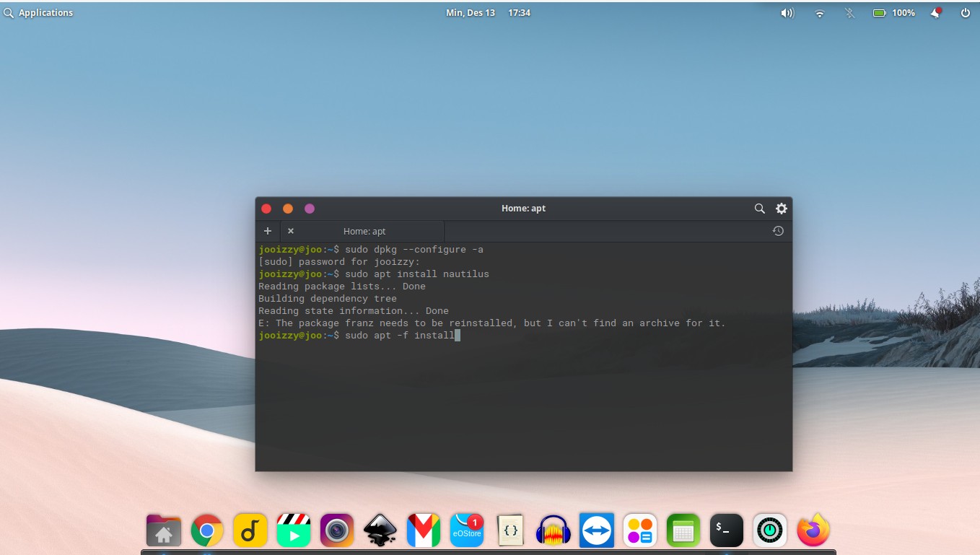Toggle the Wi-Fi indicator in the panel
Viewport: 980px width, 555px height.
click(819, 12)
